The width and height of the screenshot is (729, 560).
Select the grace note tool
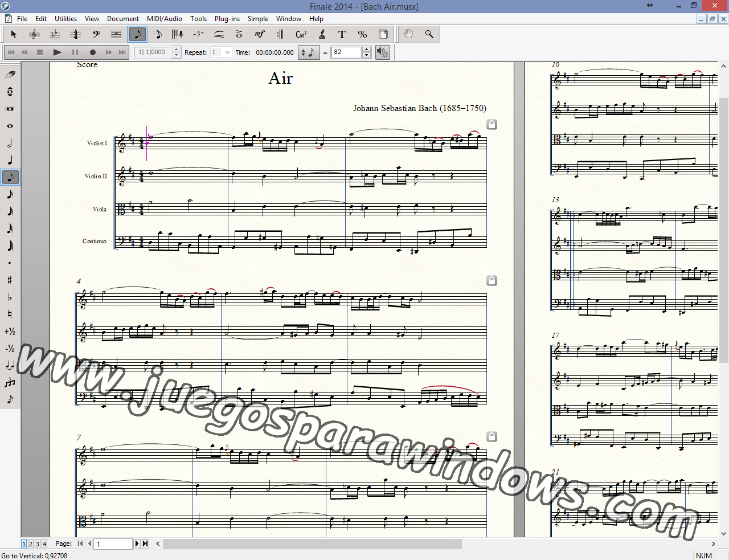point(10,399)
